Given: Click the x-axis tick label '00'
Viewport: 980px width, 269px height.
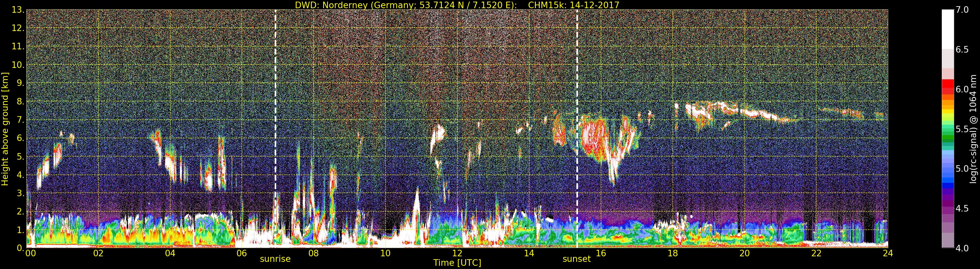Looking at the screenshot, I should (x=30, y=253).
